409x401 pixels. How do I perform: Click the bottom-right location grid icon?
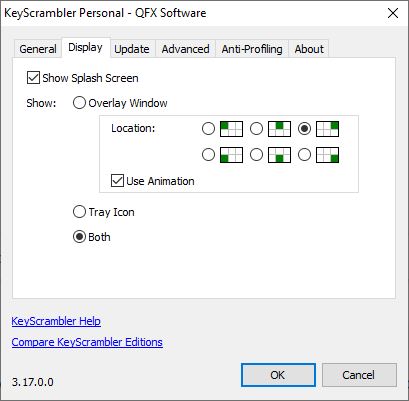point(327,155)
